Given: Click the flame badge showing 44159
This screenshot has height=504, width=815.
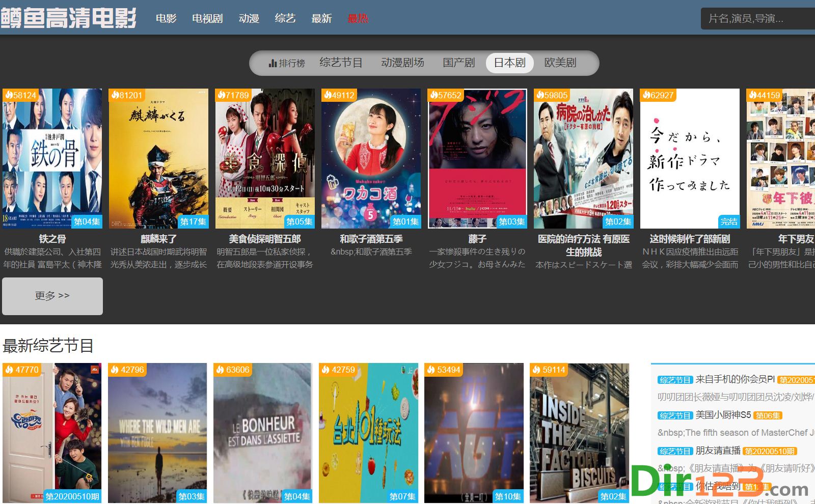Looking at the screenshot, I should pyautogui.click(x=765, y=95).
